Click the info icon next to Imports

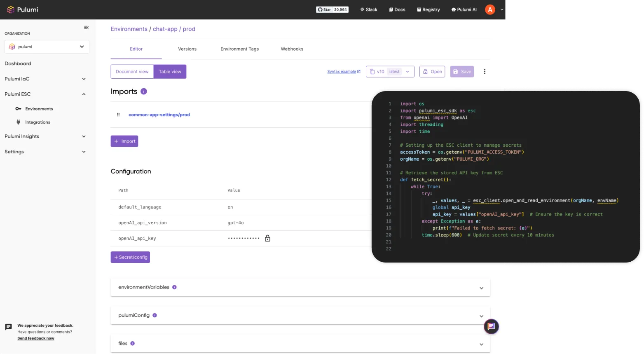(144, 91)
